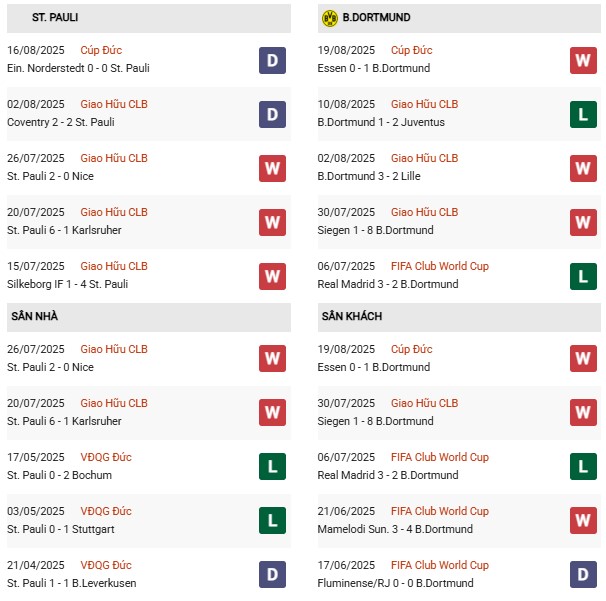
Task: Open Giao Hữu CLB link for Coventry match
Action: coord(114,104)
